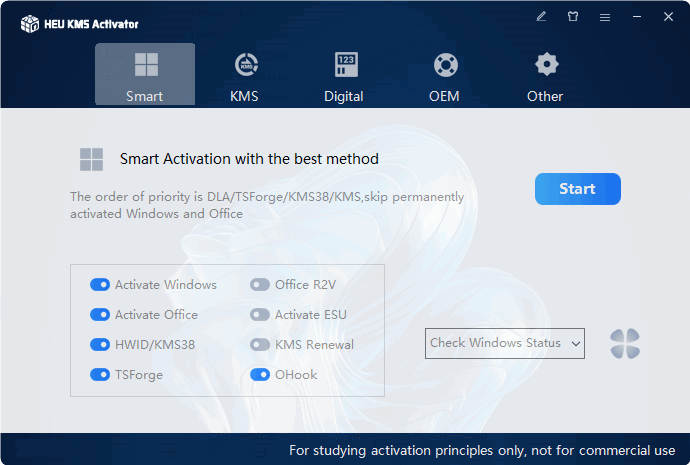Click the pencil edit icon in title bar
690x465 pixels.
(541, 17)
